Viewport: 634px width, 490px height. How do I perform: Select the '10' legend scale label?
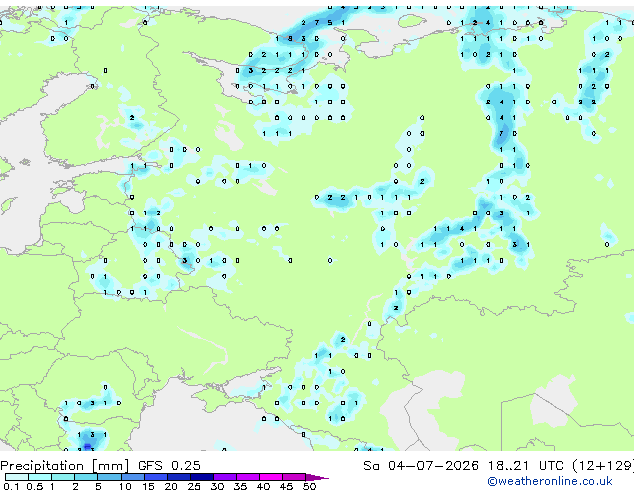tap(125, 486)
